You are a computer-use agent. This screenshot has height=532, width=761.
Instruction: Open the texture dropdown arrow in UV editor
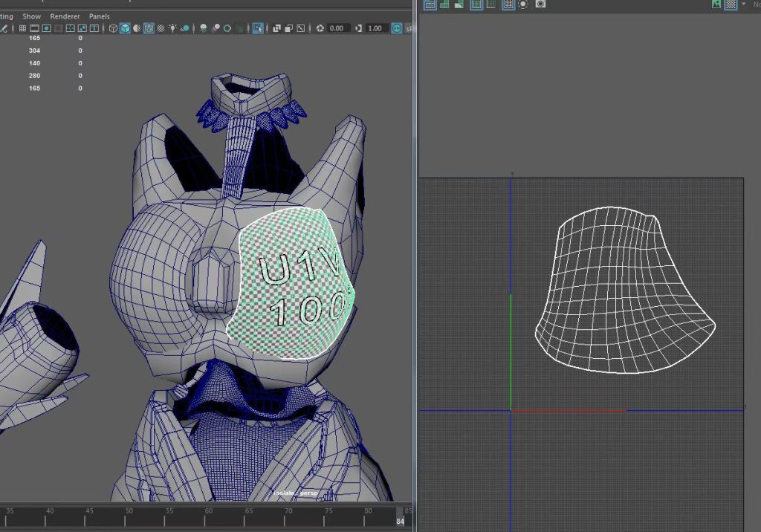pos(743,4)
